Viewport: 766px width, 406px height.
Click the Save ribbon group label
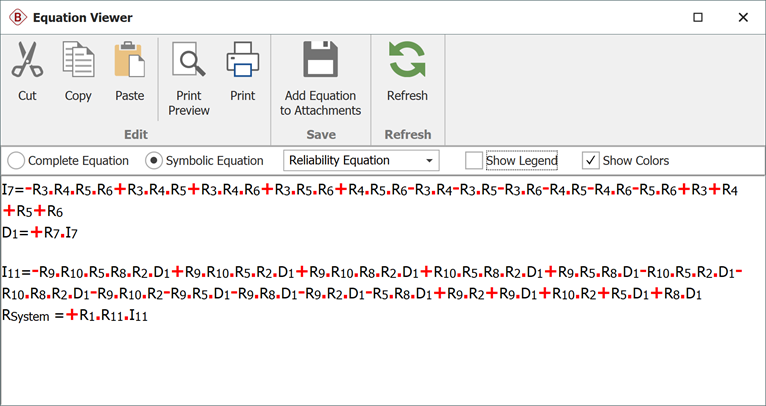[x=321, y=134]
